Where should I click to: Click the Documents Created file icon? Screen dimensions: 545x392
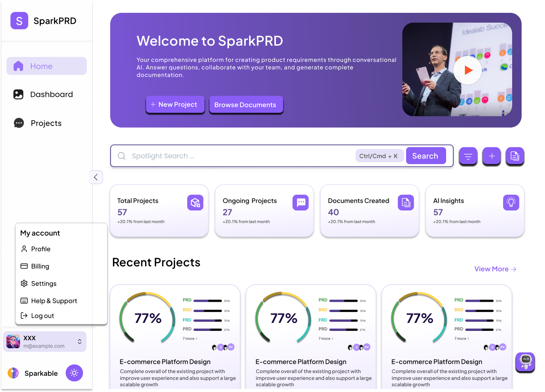(406, 203)
